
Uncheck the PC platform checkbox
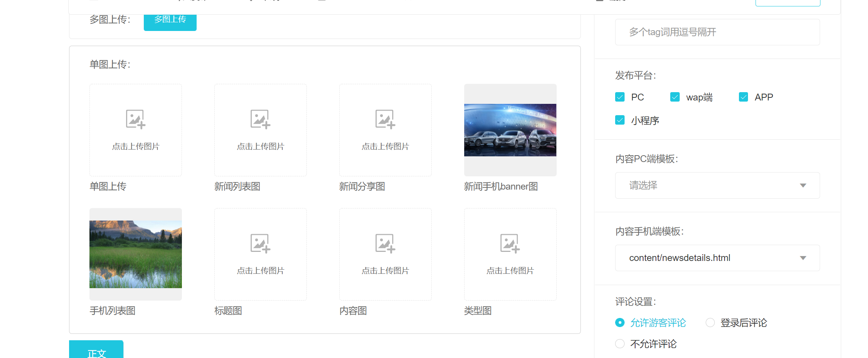(x=620, y=97)
